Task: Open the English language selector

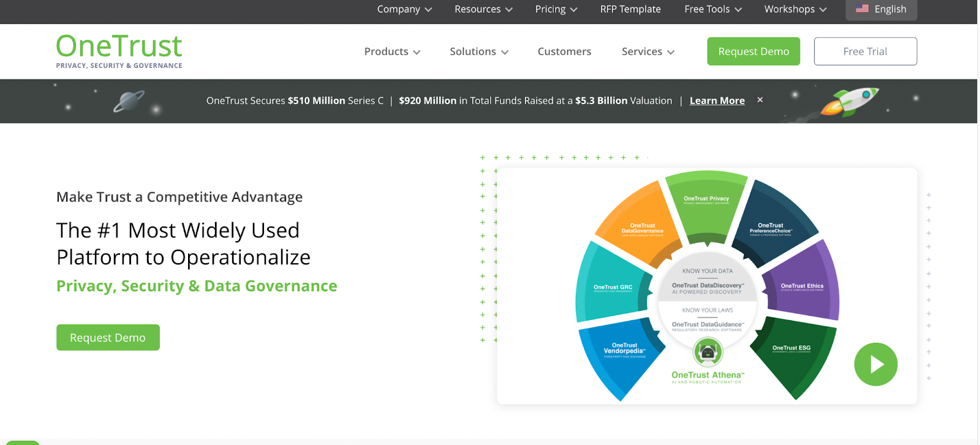Action: (881, 9)
